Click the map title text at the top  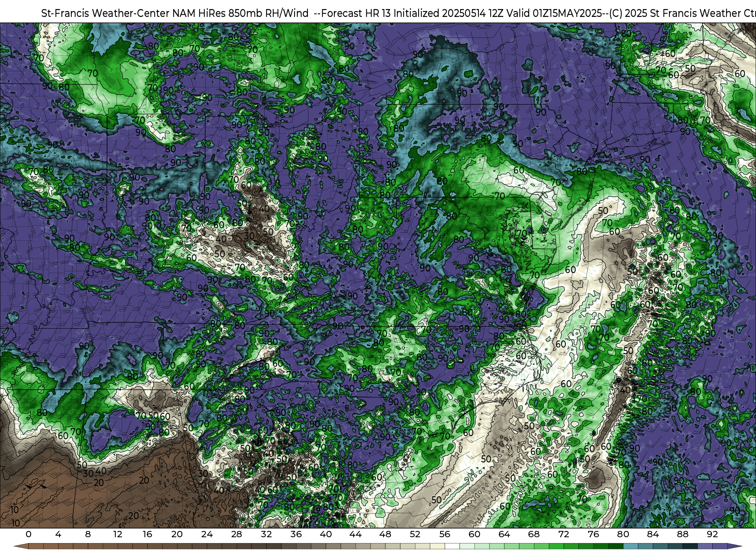(x=398, y=13)
